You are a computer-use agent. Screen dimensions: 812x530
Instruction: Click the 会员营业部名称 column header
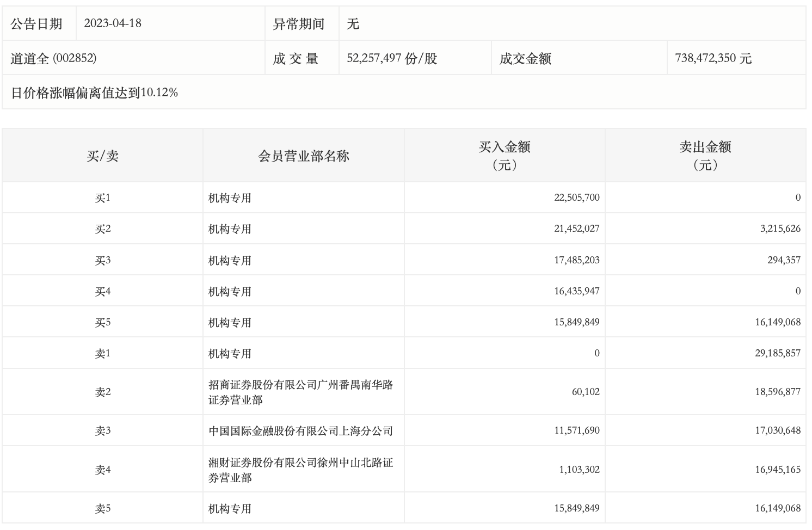(x=304, y=156)
